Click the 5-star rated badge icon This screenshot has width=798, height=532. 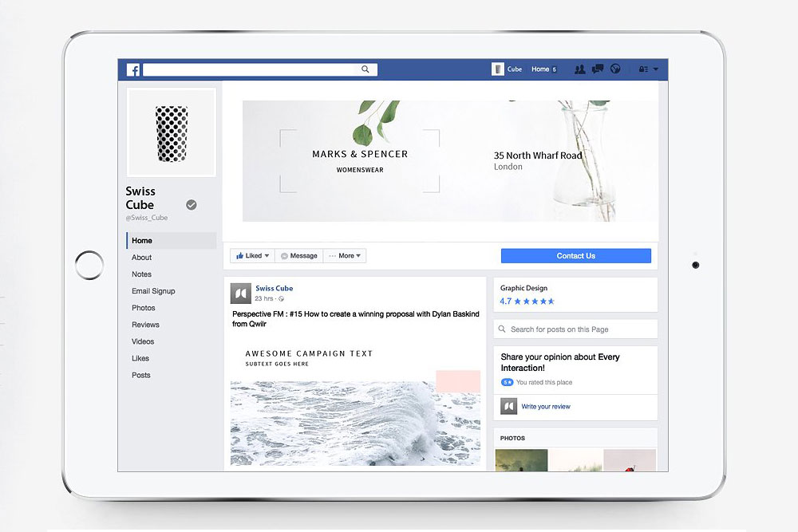click(507, 382)
